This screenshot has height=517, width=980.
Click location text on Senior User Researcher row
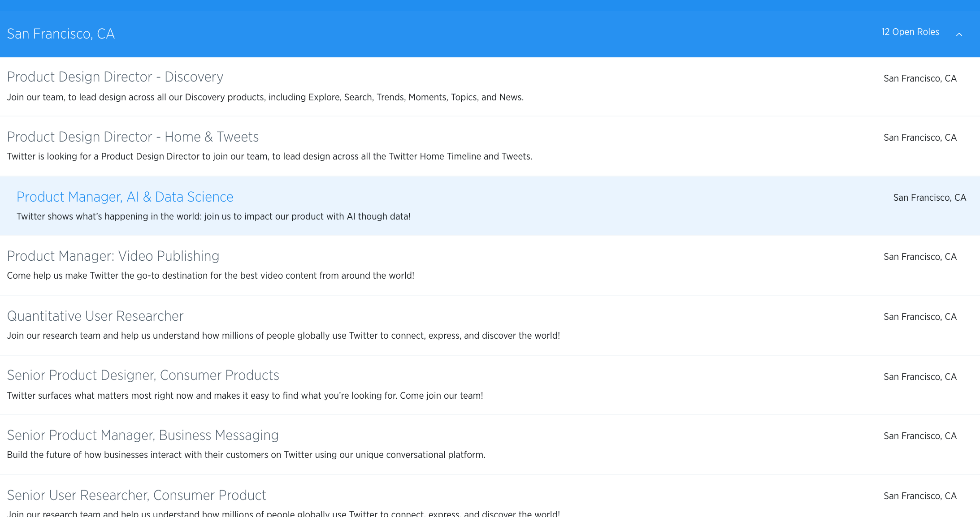click(920, 496)
